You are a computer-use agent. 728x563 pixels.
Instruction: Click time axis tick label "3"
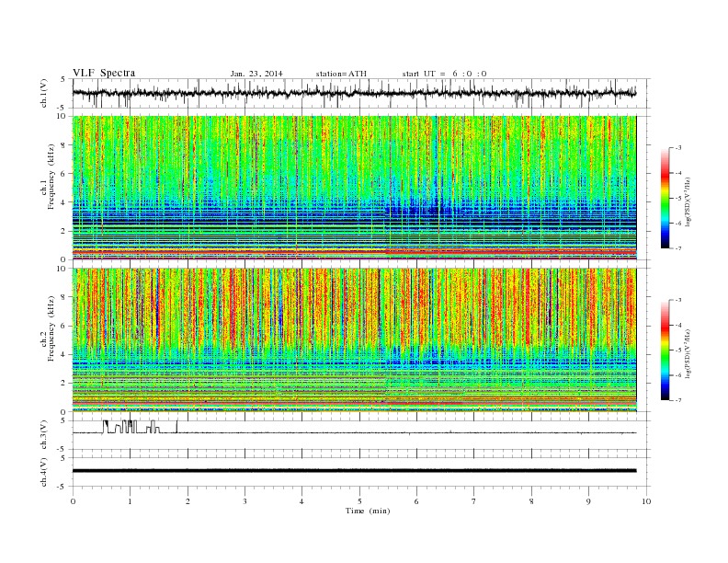point(245,501)
